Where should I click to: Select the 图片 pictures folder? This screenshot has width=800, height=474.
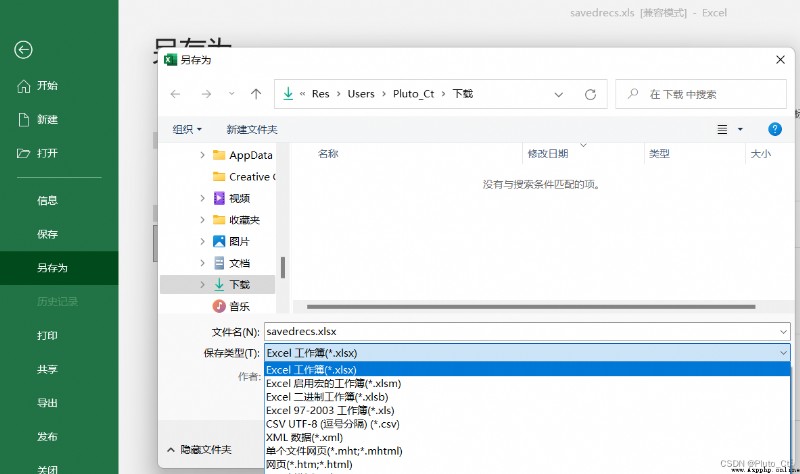pos(232,241)
